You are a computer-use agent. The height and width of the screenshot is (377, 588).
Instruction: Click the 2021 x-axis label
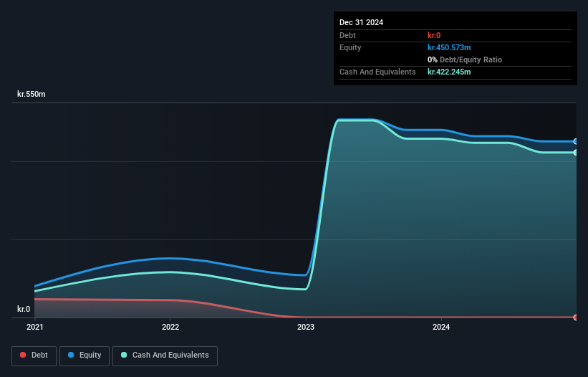35,327
